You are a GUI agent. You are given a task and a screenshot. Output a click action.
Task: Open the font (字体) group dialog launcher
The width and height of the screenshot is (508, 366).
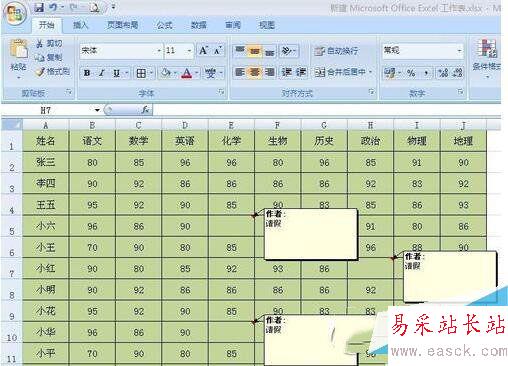pos(221,92)
